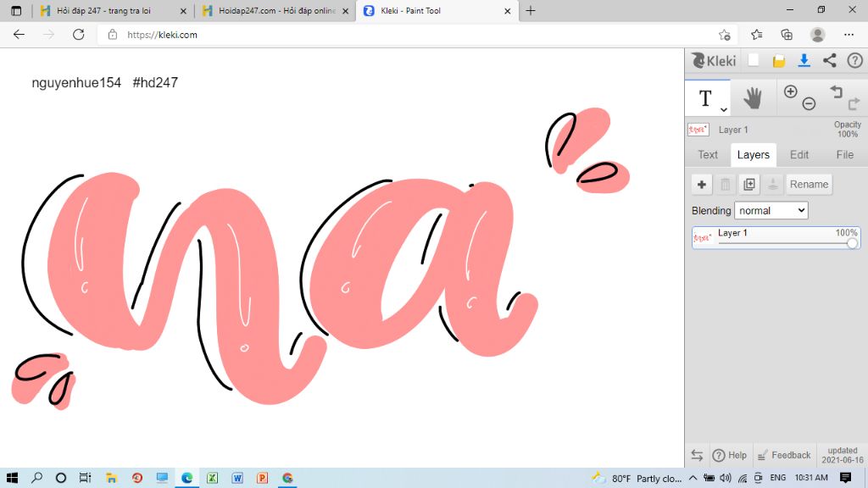The height and width of the screenshot is (488, 868).
Task: Open the Feedback link
Action: pyautogui.click(x=784, y=455)
